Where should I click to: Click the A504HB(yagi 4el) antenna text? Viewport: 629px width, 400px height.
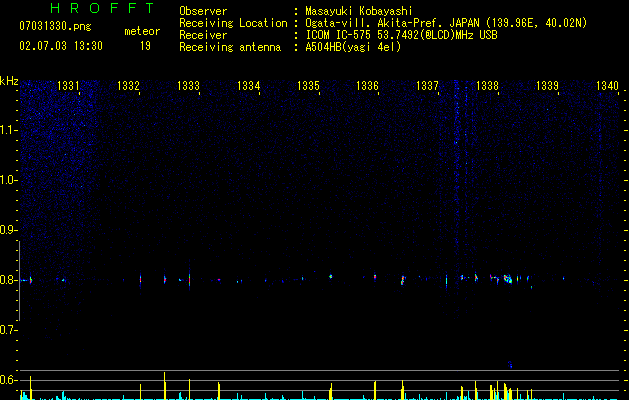(353, 47)
